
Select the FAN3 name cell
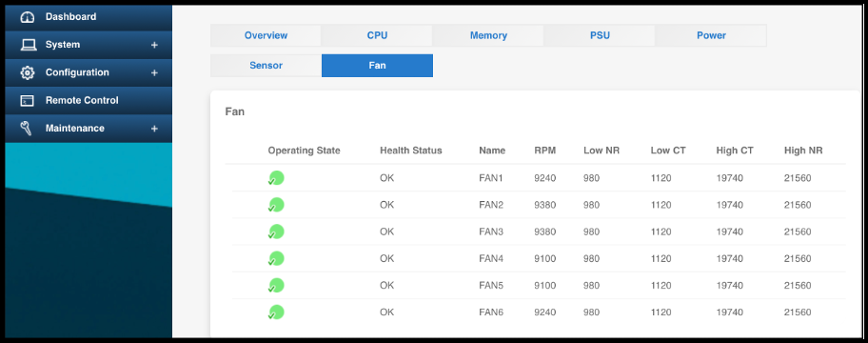(491, 232)
